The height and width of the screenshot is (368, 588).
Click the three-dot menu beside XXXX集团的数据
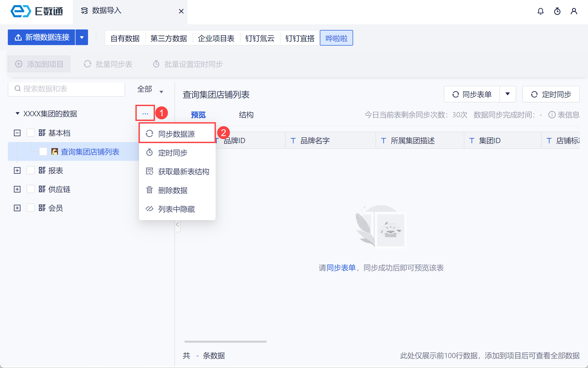click(x=145, y=114)
